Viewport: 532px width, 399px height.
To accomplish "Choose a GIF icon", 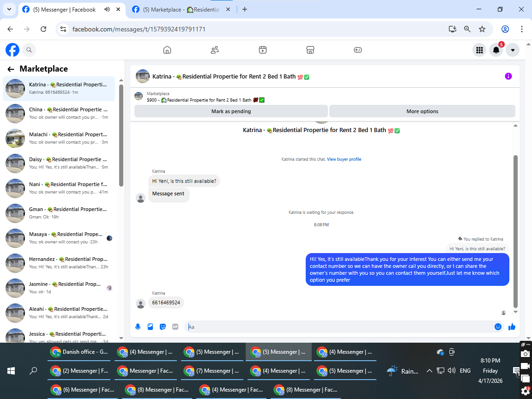I will [x=175, y=327].
